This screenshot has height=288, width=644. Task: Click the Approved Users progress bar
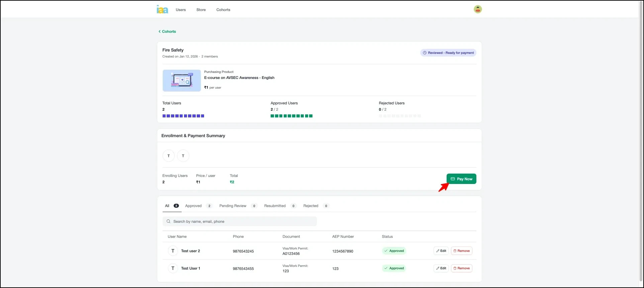(291, 116)
